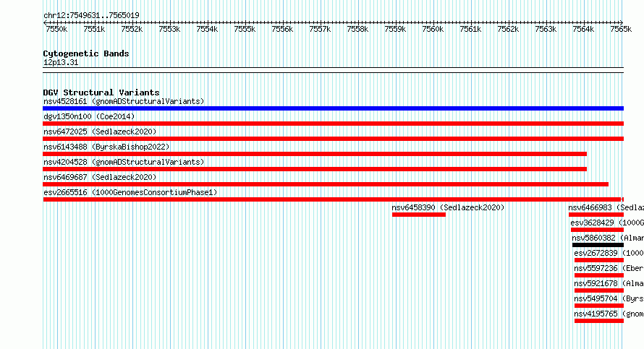The image size is (644, 349).
Task: Click the 7563k ruler tick label
Action: coord(546,29)
